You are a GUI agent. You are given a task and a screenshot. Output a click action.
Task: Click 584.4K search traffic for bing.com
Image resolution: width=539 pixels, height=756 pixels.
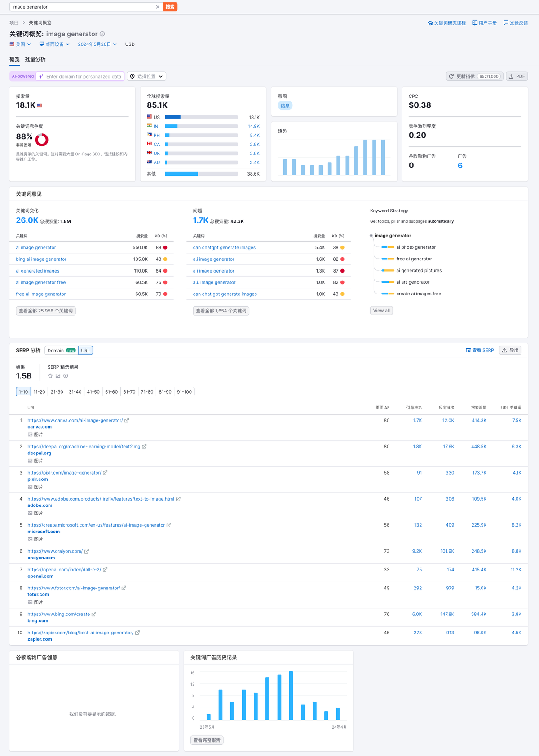(479, 615)
